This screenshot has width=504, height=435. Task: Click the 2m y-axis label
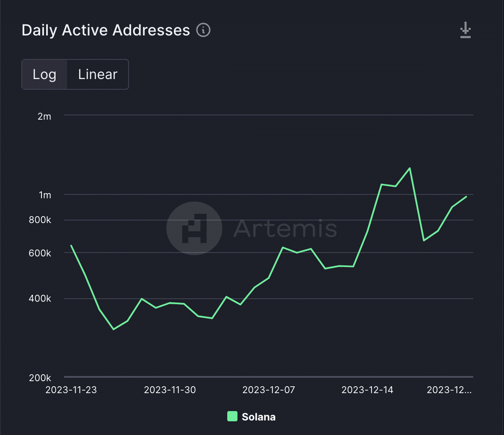coord(44,116)
